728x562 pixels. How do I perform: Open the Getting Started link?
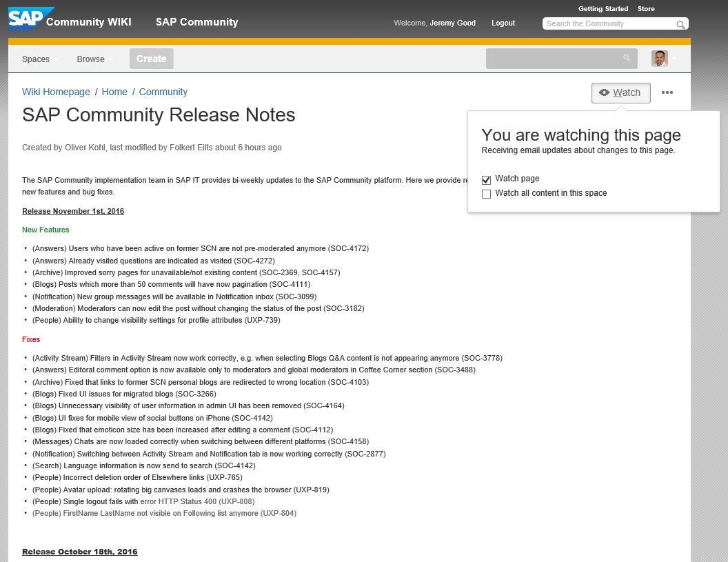603,9
